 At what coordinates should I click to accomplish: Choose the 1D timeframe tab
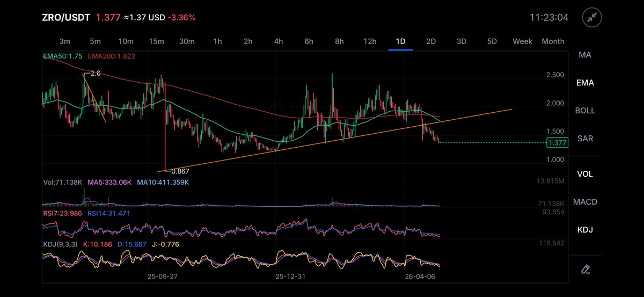400,41
